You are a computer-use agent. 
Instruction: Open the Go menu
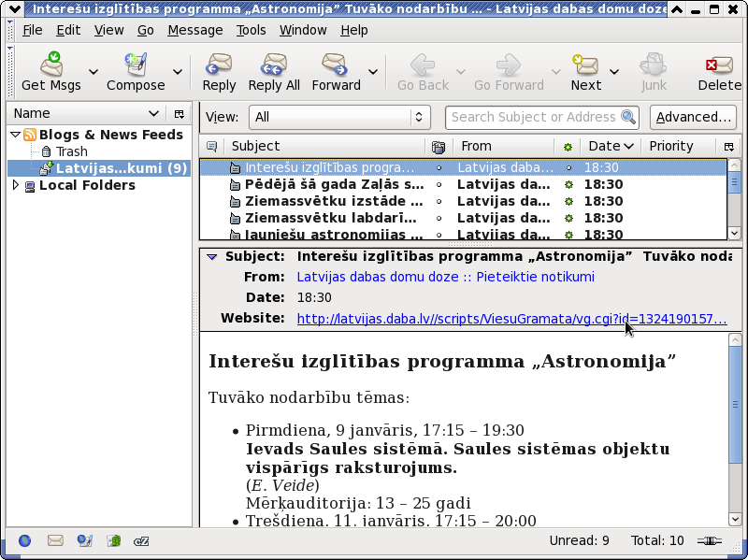click(x=146, y=30)
